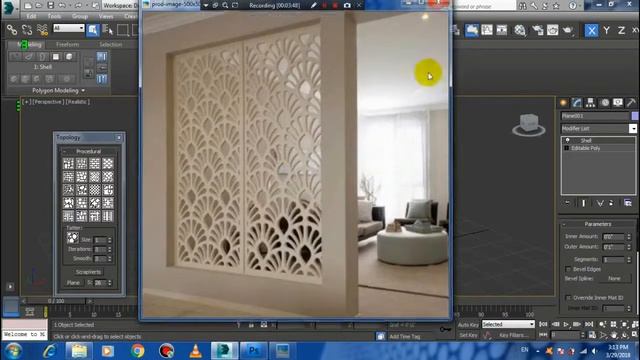Switch to the Display command panel

click(x=618, y=103)
